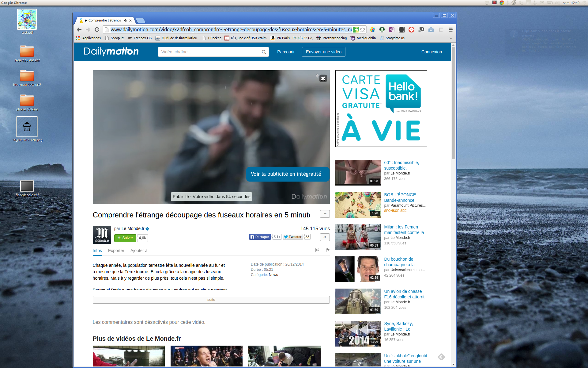The image size is (588, 368).
Task: Open the Hello bank Carte Visa ad
Action: (381, 109)
